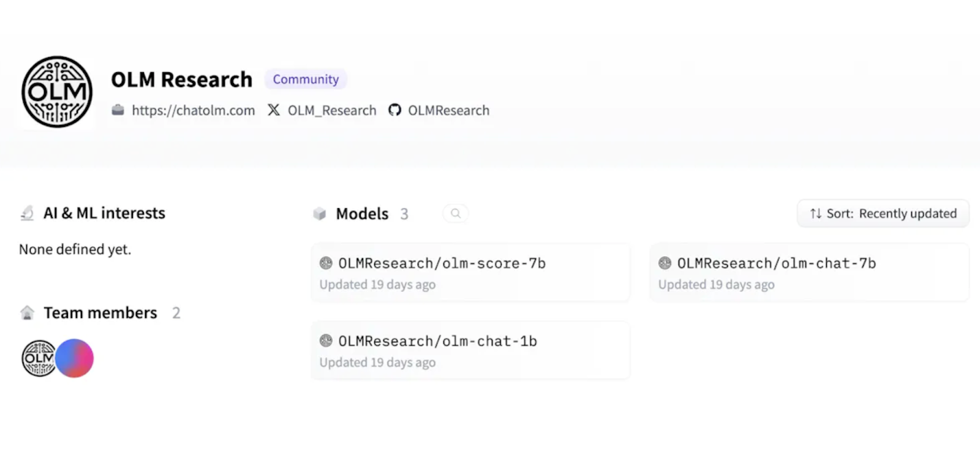Click the olm-chat-1b model avatar icon

pos(326,341)
